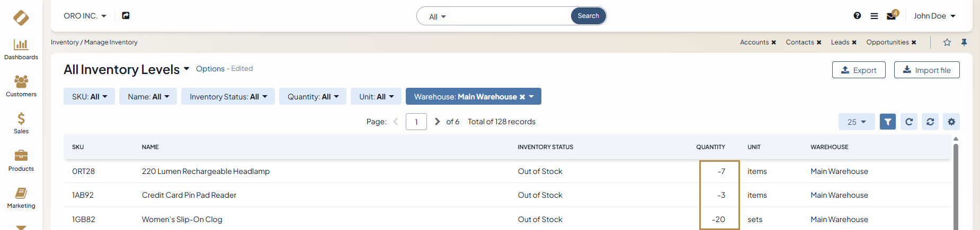Click the Export button

(x=859, y=70)
